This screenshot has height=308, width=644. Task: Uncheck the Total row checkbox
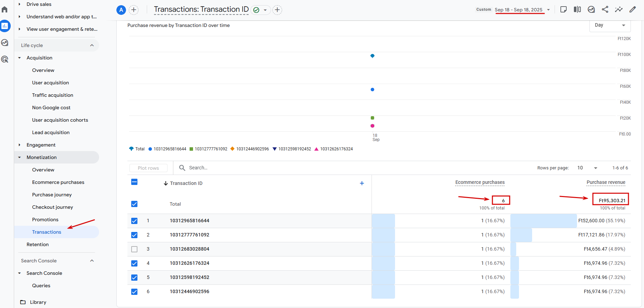(134, 204)
